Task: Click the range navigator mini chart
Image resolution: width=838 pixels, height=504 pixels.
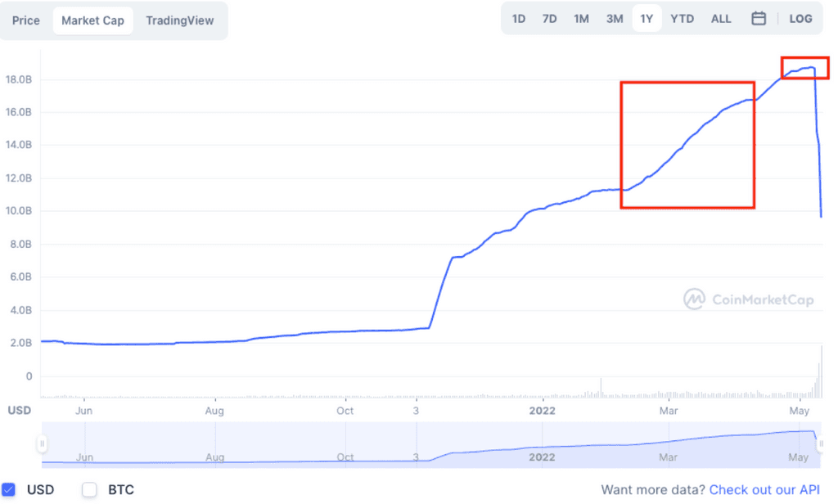Action: (x=431, y=444)
